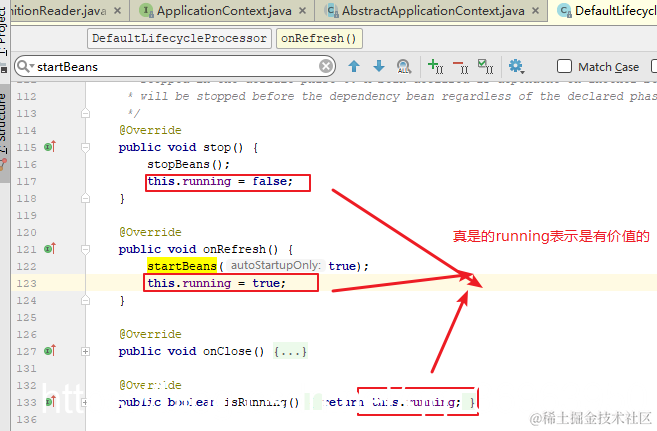Close the AbstractApplicationContext.java tab

[535, 10]
